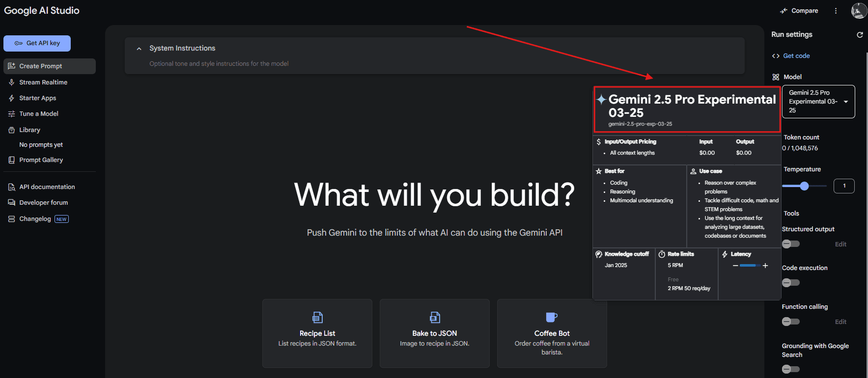Click the Prompt Gallery book icon
Viewport: 868px width, 378px height.
pos(12,160)
